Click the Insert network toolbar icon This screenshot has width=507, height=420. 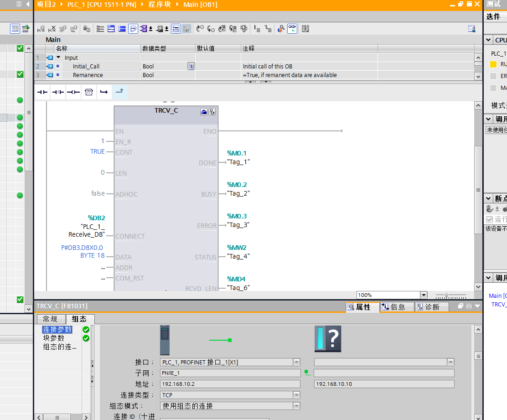pyautogui.click(x=41, y=29)
